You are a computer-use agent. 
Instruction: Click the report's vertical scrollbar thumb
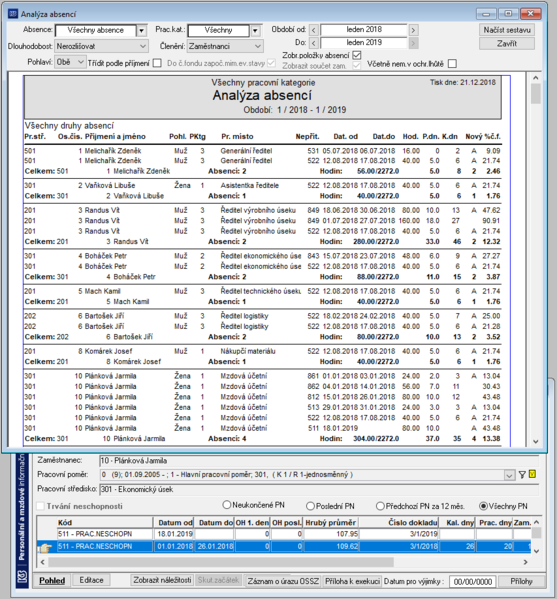click(536, 94)
